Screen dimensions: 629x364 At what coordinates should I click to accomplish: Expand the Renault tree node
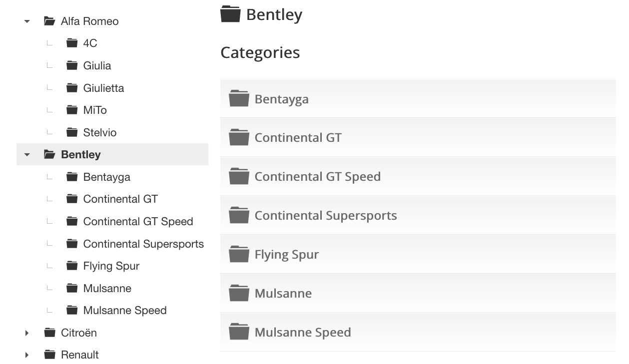click(27, 355)
